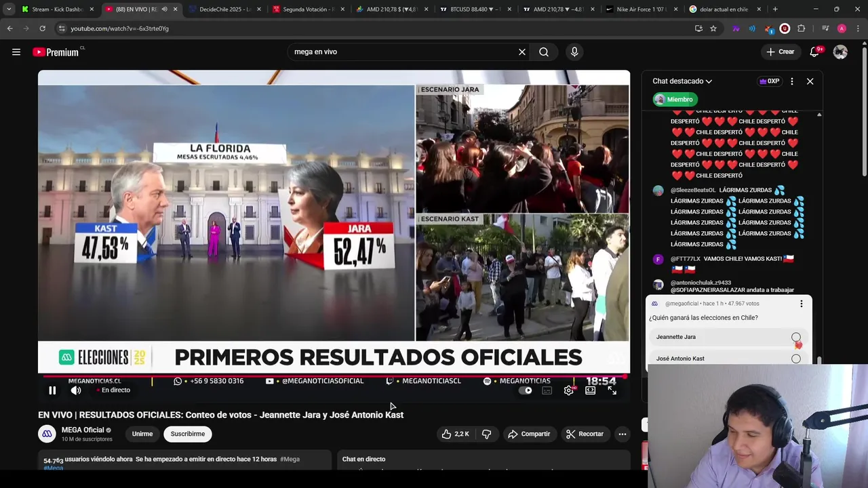Close the live chat panel
This screenshot has height=488, width=868.
(810, 81)
